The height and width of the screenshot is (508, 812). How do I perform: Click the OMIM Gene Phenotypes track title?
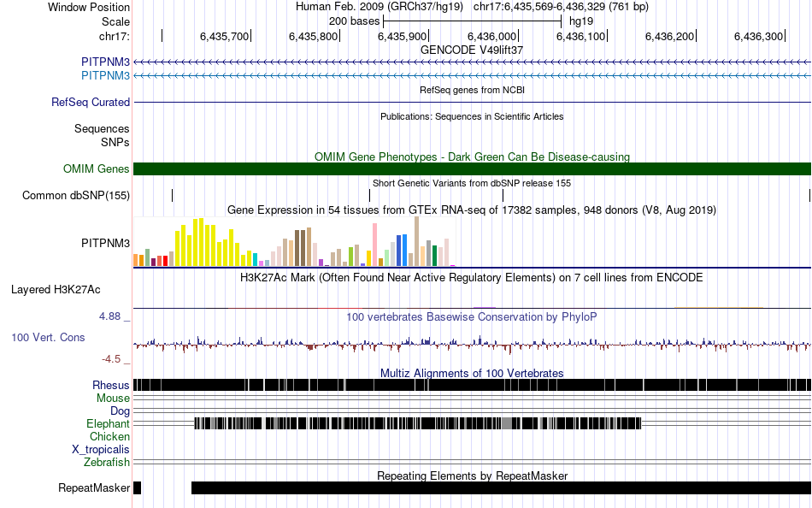click(x=472, y=157)
